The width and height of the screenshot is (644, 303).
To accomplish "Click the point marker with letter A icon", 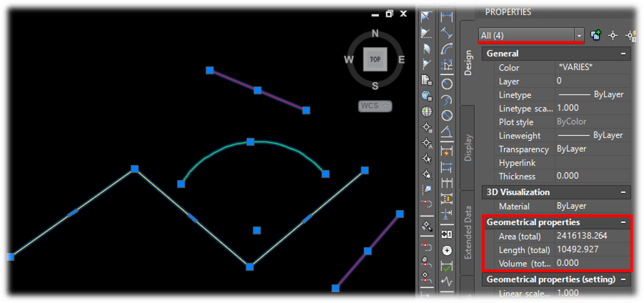I will tap(427, 144).
